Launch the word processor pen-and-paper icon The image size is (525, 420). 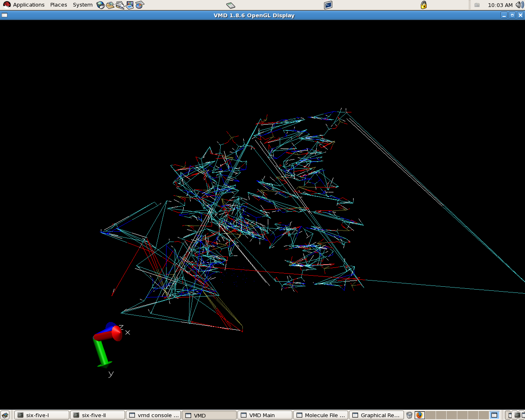120,5
